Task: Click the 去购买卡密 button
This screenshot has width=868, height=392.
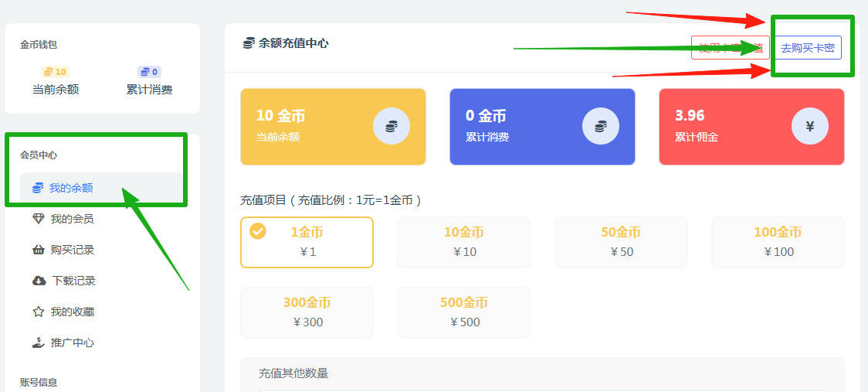Action: point(809,48)
